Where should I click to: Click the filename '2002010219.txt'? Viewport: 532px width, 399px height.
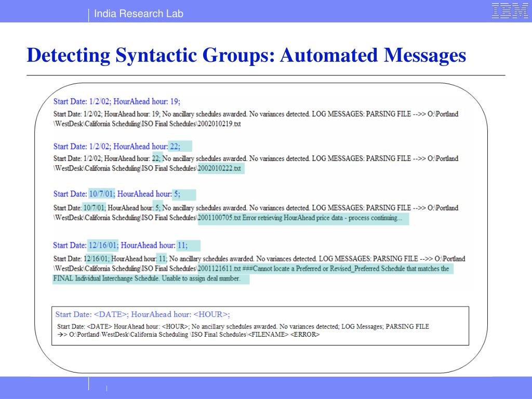pyautogui.click(x=219, y=124)
